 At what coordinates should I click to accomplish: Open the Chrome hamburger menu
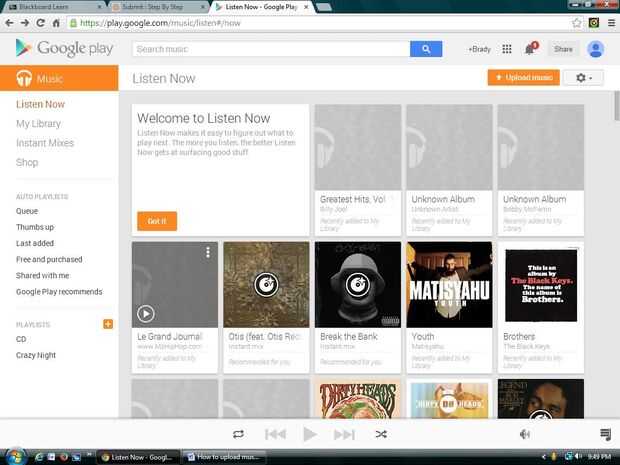click(611, 23)
